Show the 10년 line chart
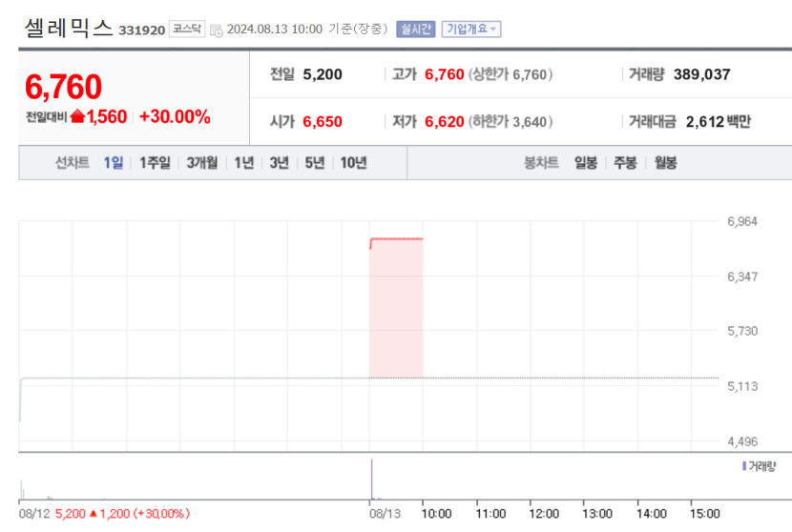The width and height of the screenshot is (792, 532). [353, 162]
